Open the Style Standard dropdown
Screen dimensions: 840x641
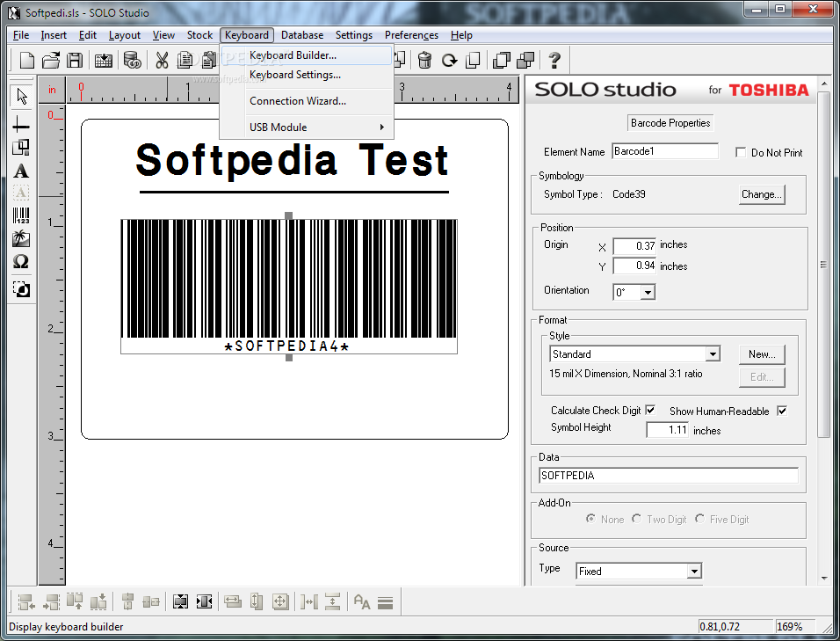click(713, 354)
